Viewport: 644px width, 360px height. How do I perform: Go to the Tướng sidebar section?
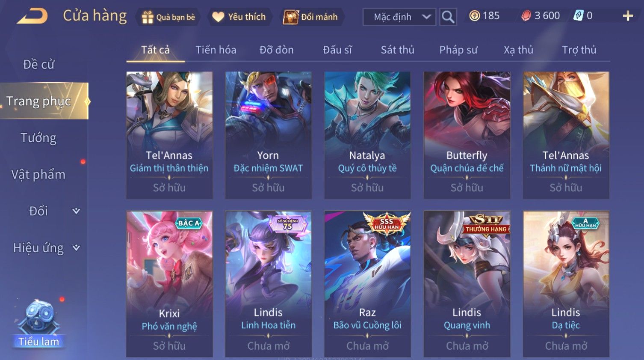38,138
